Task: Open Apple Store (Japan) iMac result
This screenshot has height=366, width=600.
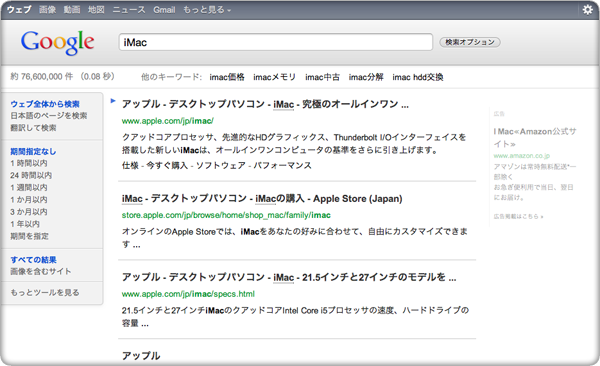Action: (x=262, y=199)
